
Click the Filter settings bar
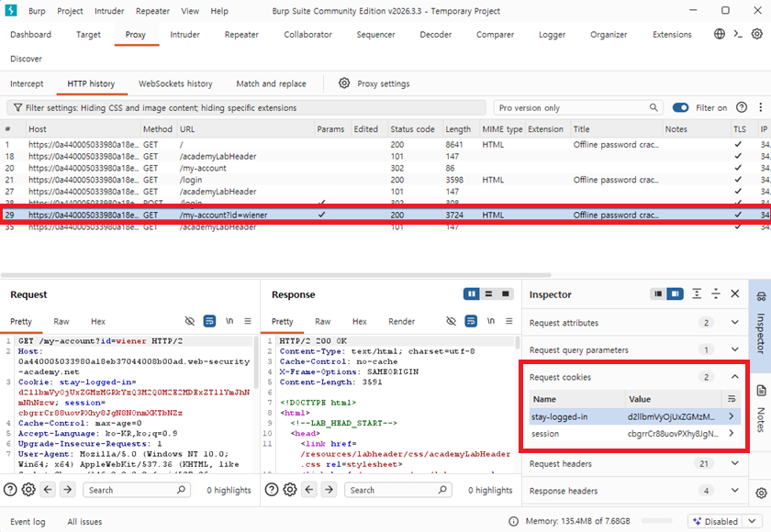coord(246,107)
